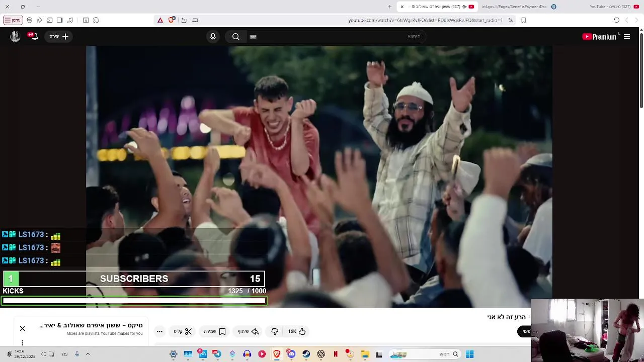Click the cast/picture-in-picture icon in address bar
The width and height of the screenshot is (644, 362).
pyautogui.click(x=195, y=20)
